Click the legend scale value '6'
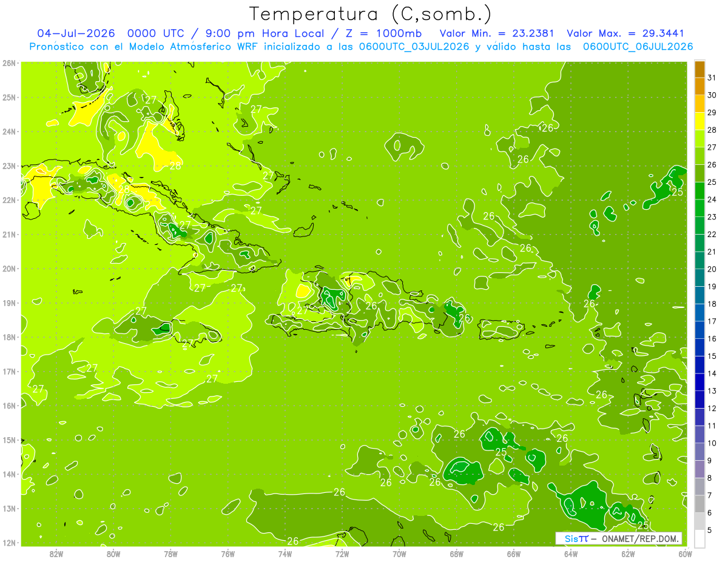Screen dimensions: 728x562 [x=710, y=513]
